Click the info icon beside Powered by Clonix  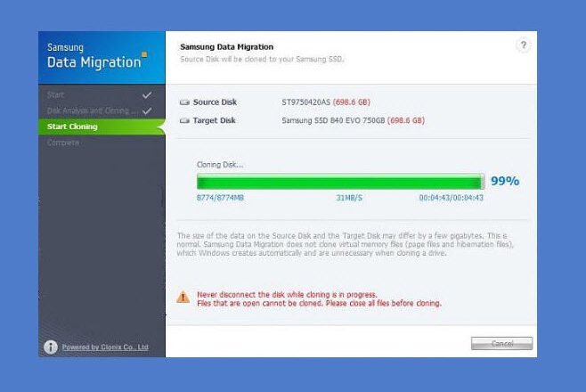(51, 347)
